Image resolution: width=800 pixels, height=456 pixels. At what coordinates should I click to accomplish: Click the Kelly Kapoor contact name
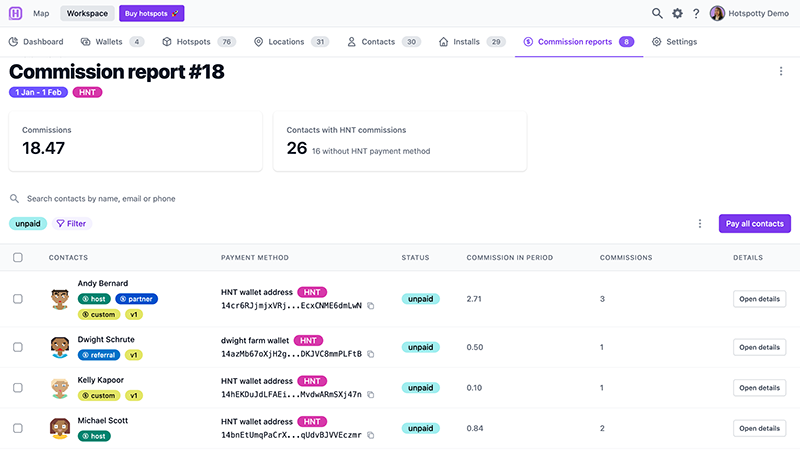coord(101,380)
